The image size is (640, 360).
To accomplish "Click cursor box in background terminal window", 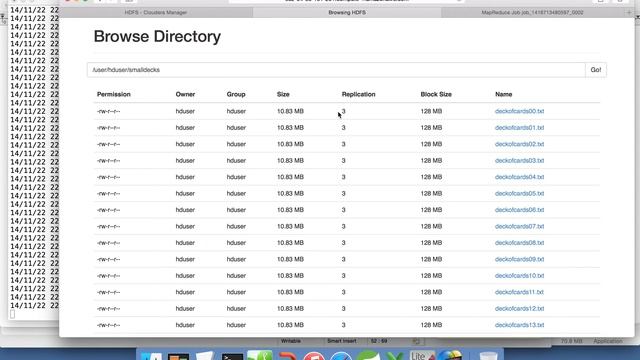I will tap(13, 314).
